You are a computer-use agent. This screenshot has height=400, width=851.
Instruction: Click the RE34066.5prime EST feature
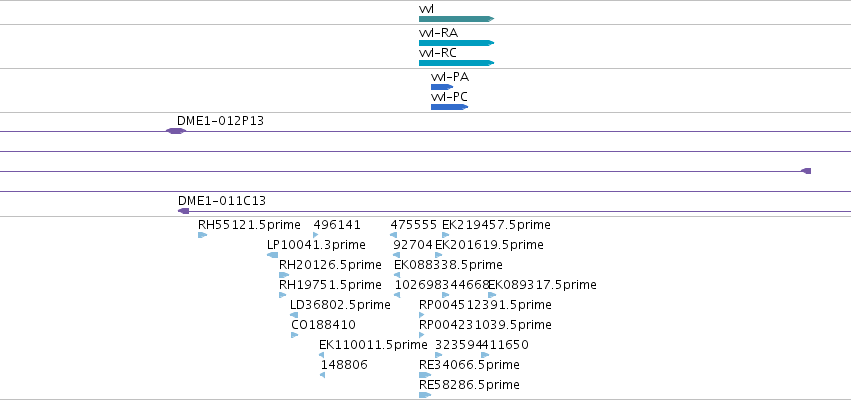(425, 375)
